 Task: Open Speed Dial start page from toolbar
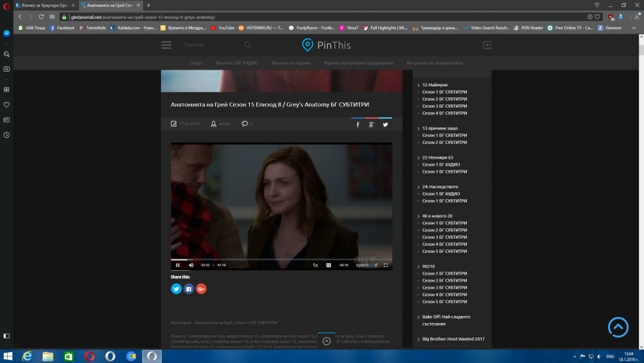52,17
